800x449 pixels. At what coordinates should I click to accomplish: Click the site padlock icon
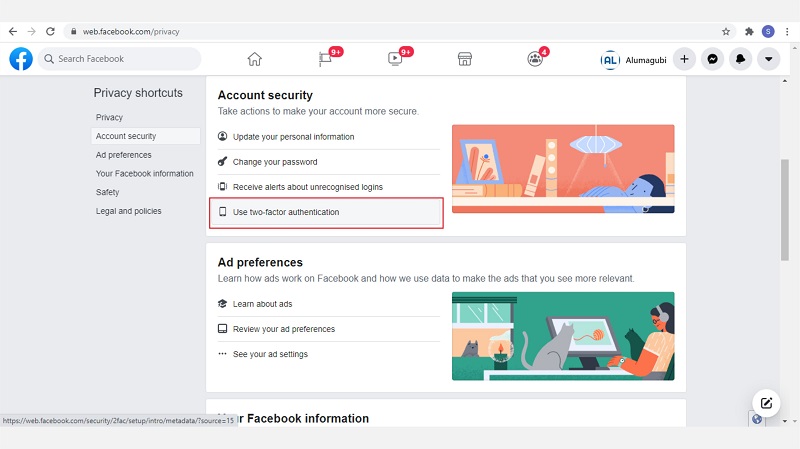tap(73, 32)
